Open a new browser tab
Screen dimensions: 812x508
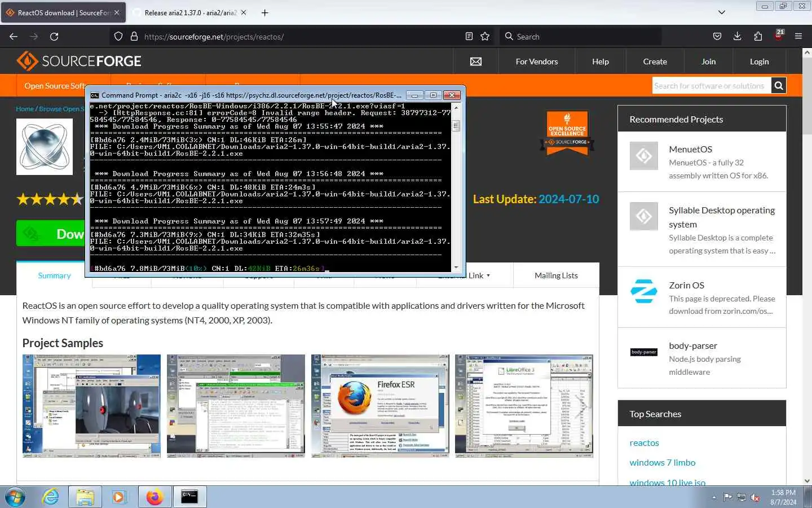click(265, 12)
